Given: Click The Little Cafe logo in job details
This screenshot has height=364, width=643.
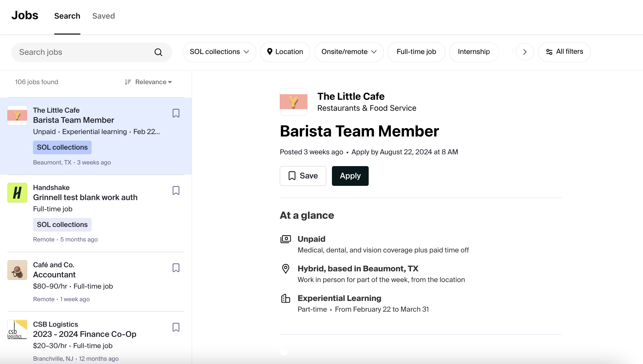Looking at the screenshot, I should tap(294, 102).
